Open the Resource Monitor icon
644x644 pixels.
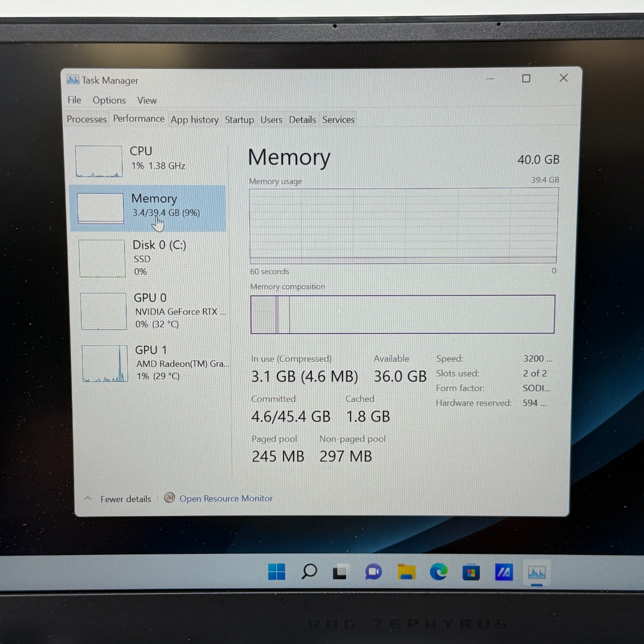pyautogui.click(x=170, y=498)
